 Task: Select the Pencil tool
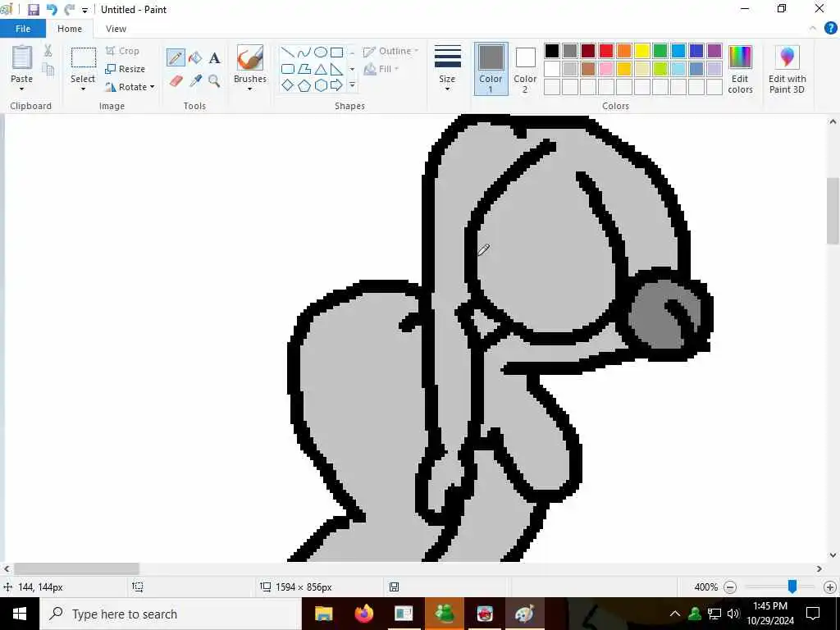pos(176,57)
